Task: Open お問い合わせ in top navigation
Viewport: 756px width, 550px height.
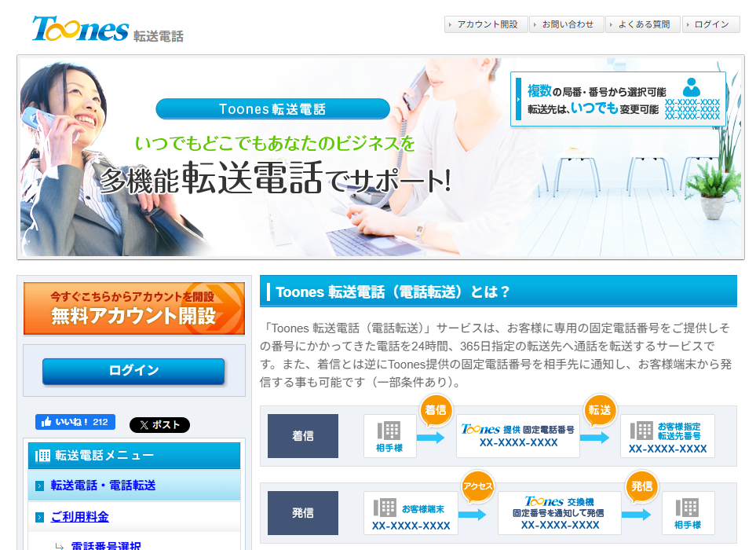Action: tap(567, 24)
